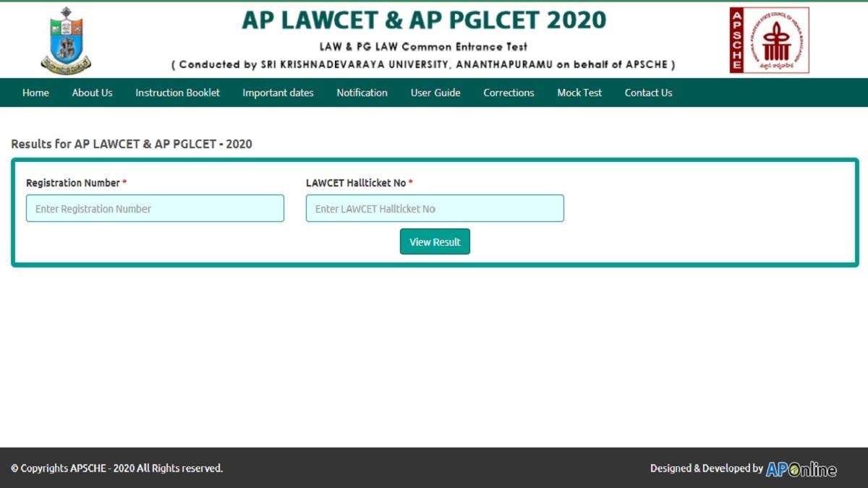
Task: View the Important dates page
Action: pos(278,93)
